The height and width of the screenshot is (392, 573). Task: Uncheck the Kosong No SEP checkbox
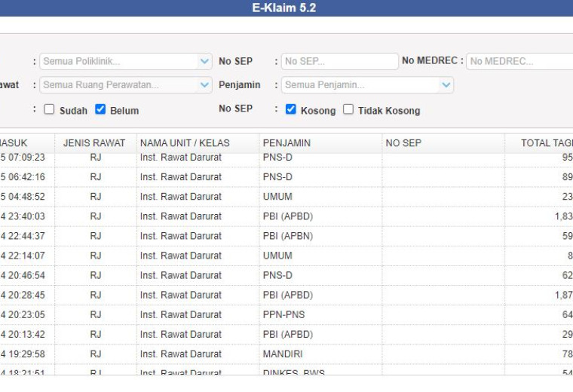tap(290, 109)
